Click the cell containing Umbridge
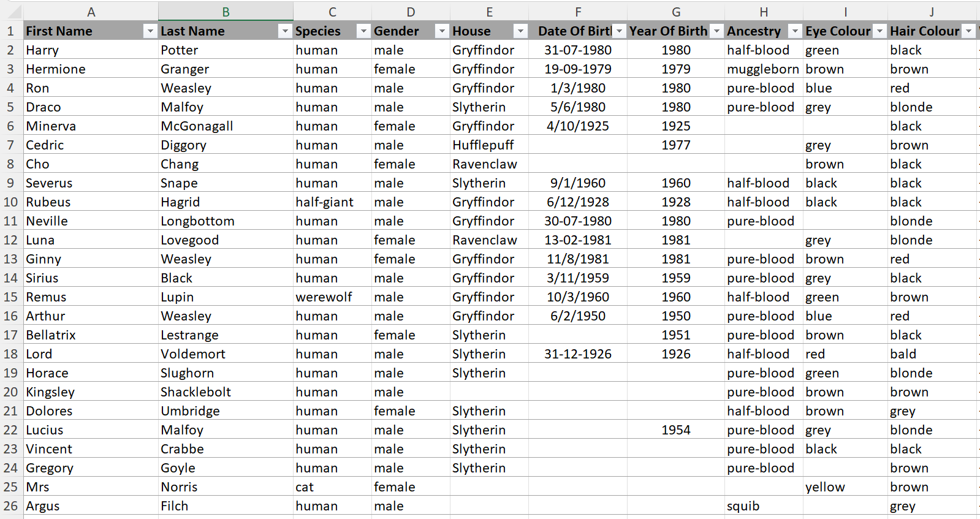The height and width of the screenshot is (519, 980). click(226, 411)
